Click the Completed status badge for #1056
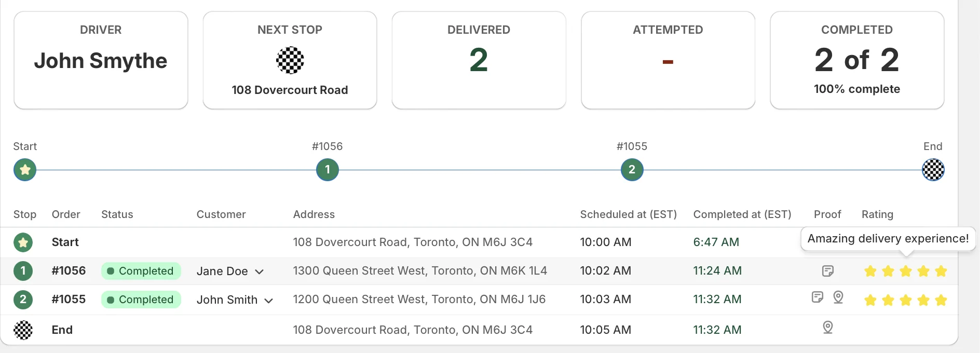This screenshot has height=353, width=980. (141, 271)
